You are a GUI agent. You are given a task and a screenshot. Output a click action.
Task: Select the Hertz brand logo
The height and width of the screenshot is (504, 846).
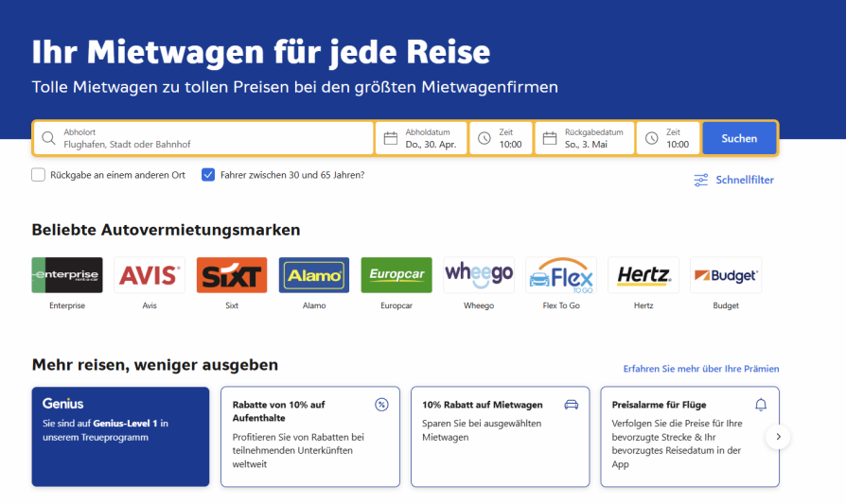click(643, 275)
